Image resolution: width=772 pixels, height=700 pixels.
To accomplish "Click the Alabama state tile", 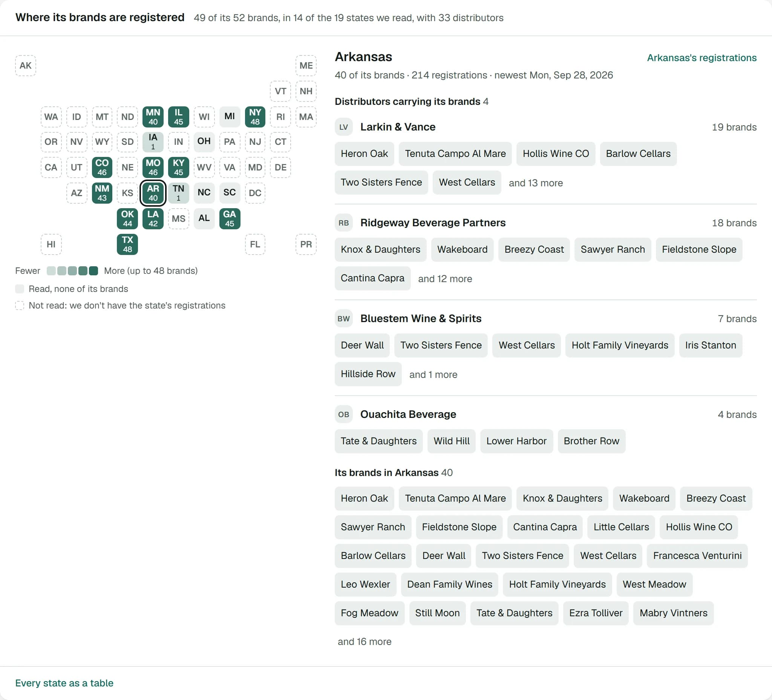I will (204, 218).
